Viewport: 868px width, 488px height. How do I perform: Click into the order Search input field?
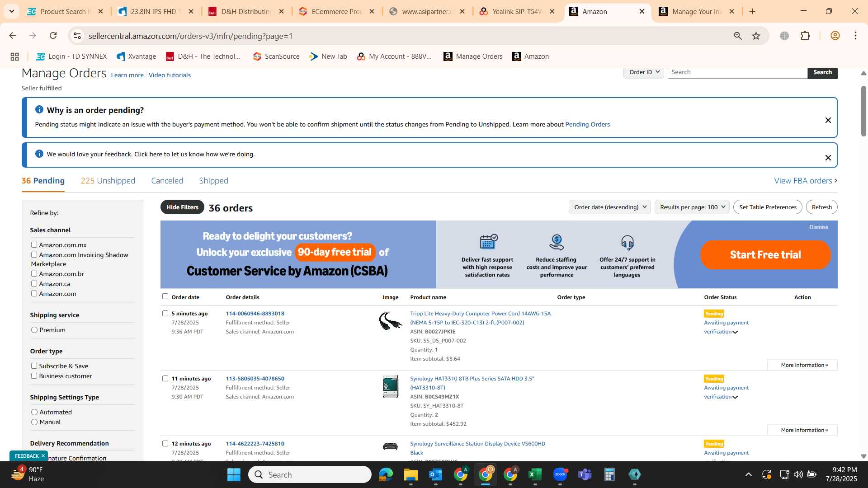pos(738,72)
